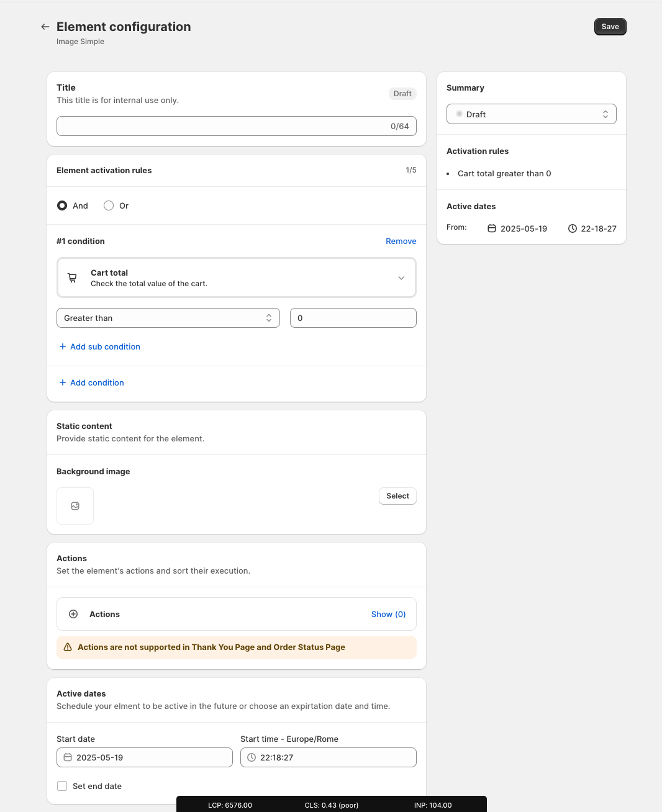
Task: Expand the Cart total condition selector
Action: [237, 278]
